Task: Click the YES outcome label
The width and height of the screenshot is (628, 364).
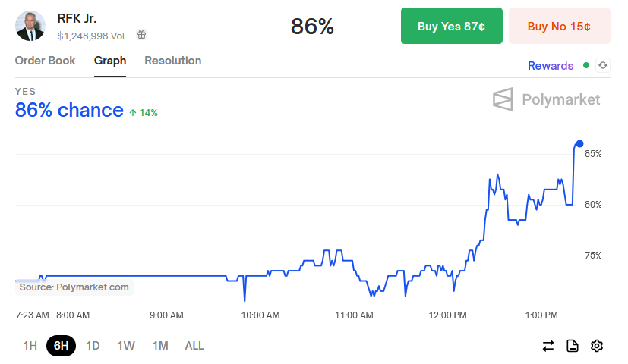Action: pyautogui.click(x=25, y=92)
